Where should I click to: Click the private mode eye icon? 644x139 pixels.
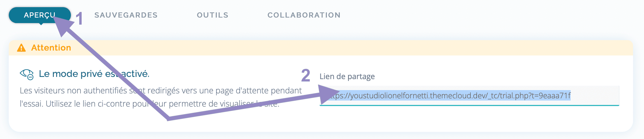pyautogui.click(x=27, y=74)
